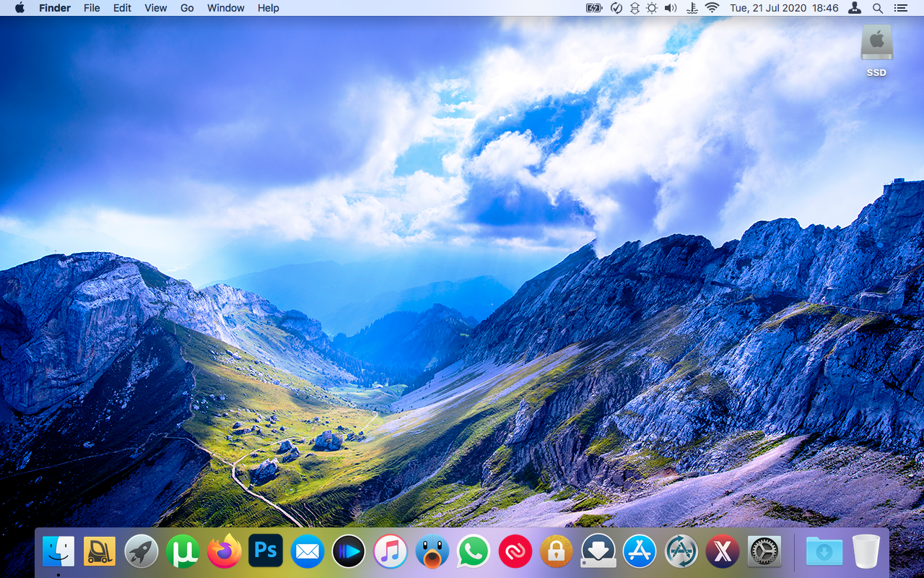Click the battery charging status icon
924x578 pixels.
pyautogui.click(x=594, y=8)
